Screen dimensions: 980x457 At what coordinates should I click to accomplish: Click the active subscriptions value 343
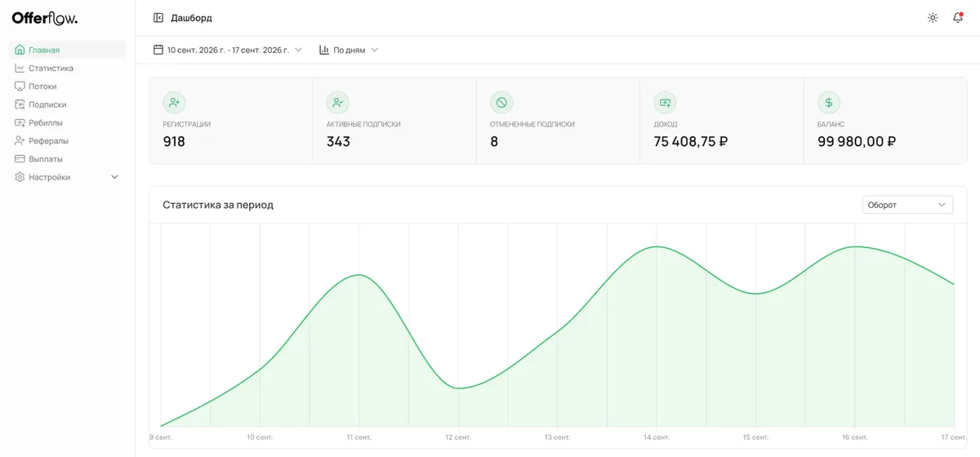[x=338, y=141]
